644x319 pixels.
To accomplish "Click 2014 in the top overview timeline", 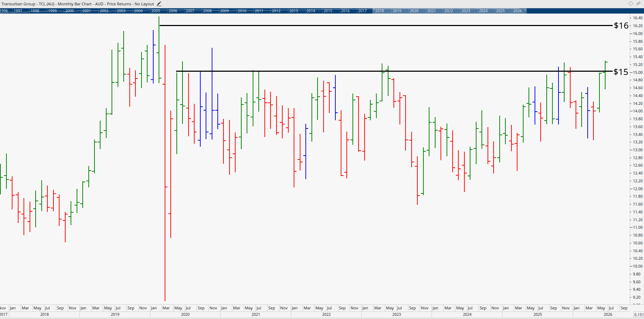I will click(311, 11).
